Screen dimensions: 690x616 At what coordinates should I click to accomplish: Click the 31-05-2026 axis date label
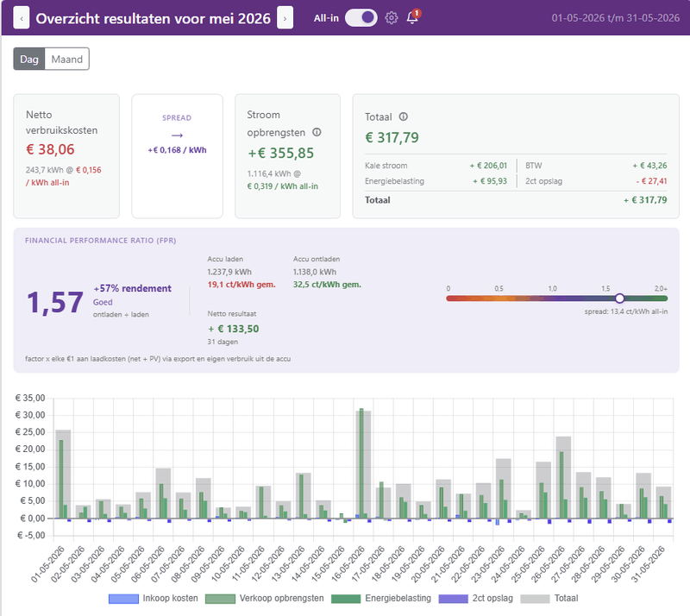pyautogui.click(x=648, y=564)
